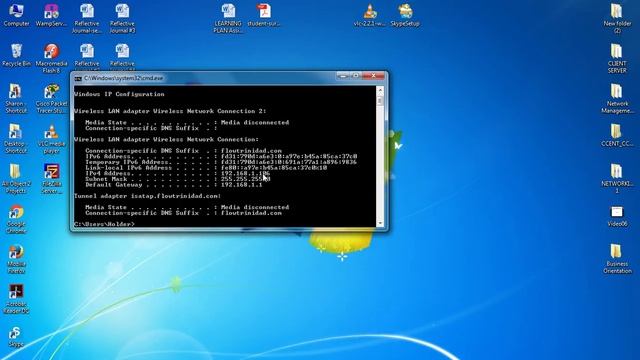Open the Recycle Bin
This screenshot has width=640, height=360.
click(x=16, y=55)
